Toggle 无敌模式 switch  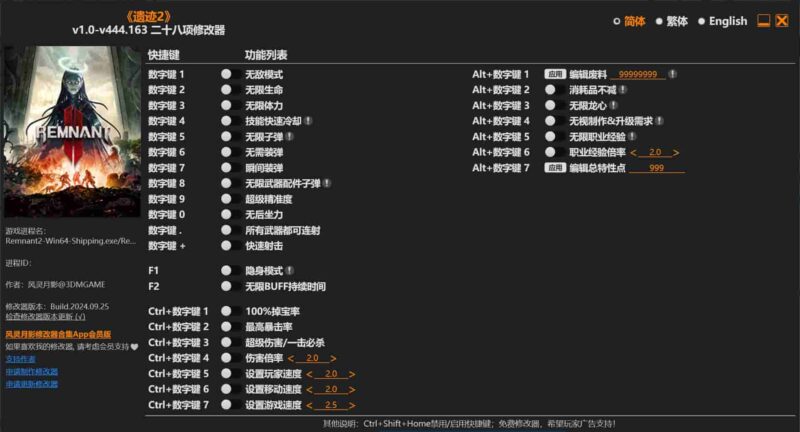click(x=230, y=74)
